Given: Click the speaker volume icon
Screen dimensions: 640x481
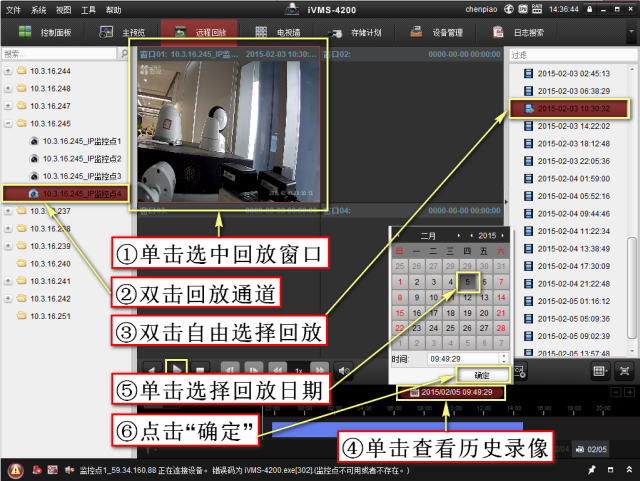Looking at the screenshot, I should tap(345, 369).
